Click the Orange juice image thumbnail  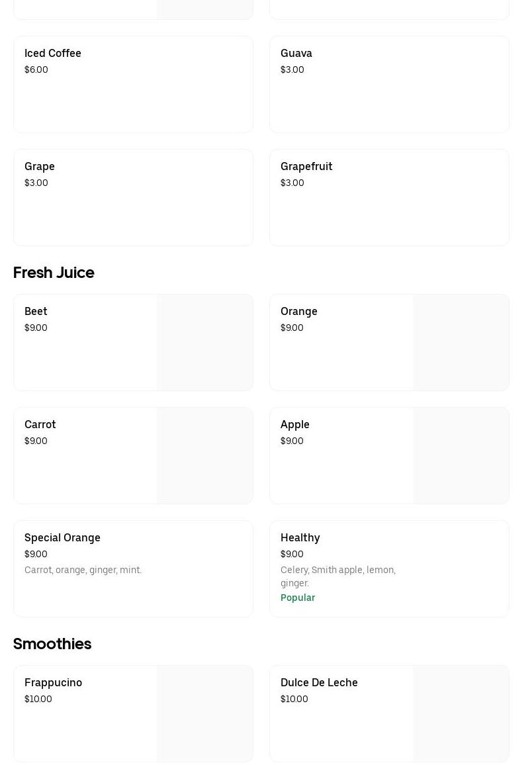[x=461, y=343]
